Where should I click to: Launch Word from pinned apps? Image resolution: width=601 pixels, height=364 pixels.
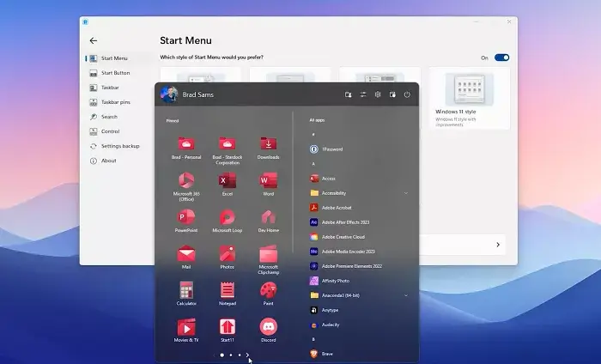coord(268,185)
